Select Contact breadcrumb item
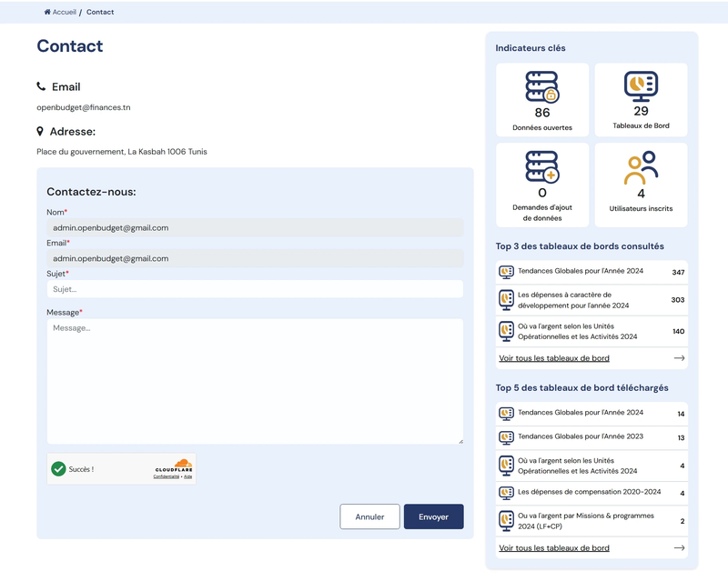This screenshot has height=581, width=728. [100, 12]
